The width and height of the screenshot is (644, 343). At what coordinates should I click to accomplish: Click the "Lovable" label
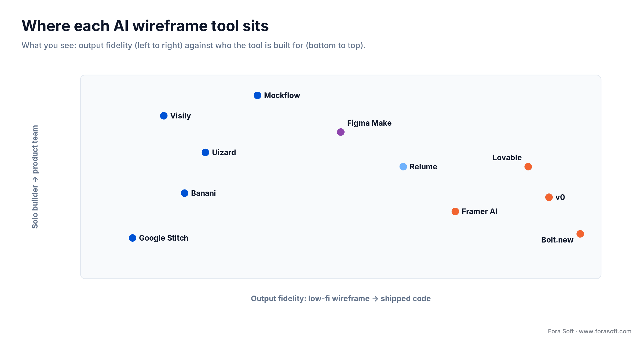(x=507, y=158)
